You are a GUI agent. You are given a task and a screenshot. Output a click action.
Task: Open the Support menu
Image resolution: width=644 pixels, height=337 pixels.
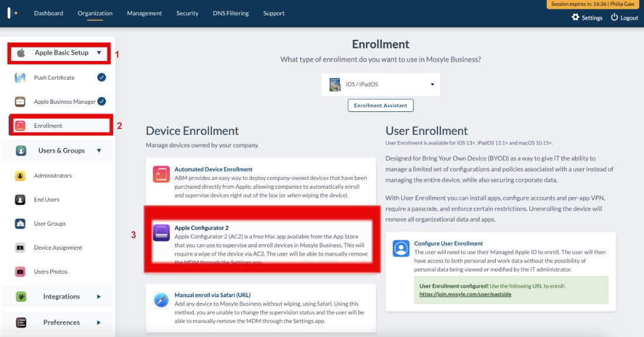coord(273,13)
